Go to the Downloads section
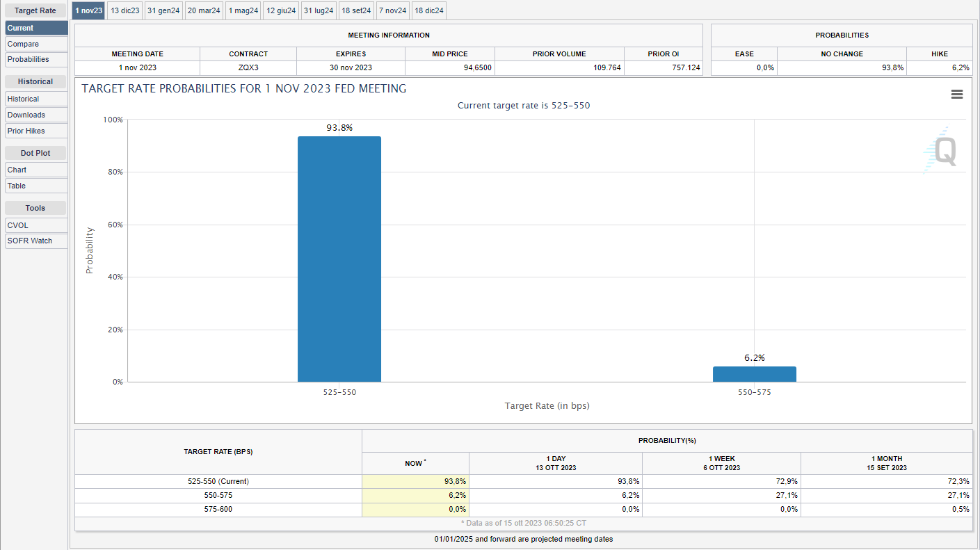This screenshot has width=980, height=550. [36, 115]
